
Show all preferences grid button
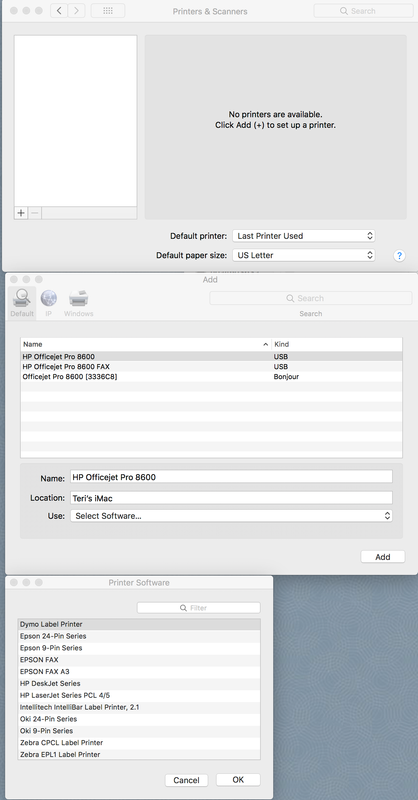pyautogui.click(x=108, y=11)
